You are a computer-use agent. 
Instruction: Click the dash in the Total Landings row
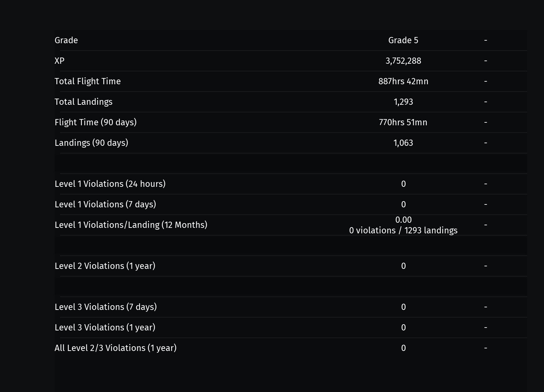point(486,102)
